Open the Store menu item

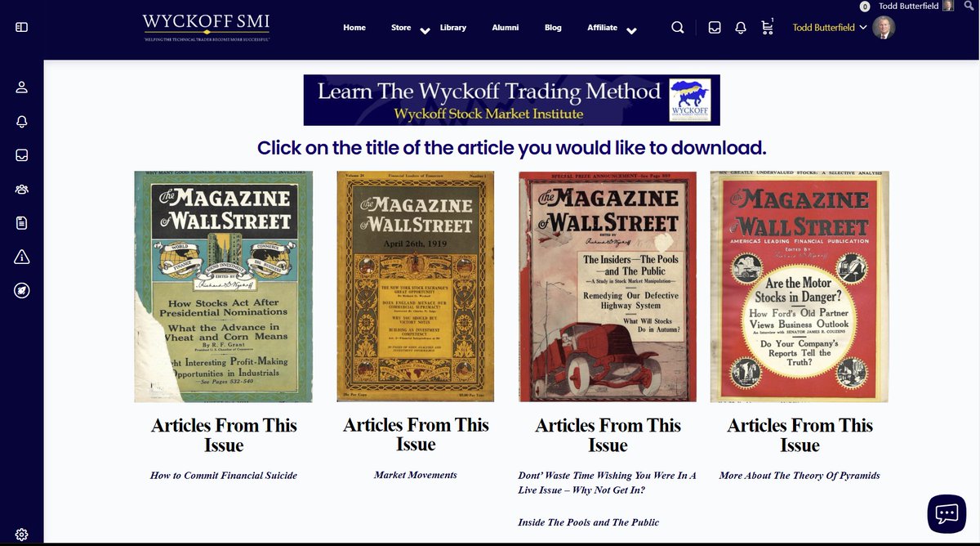401,27
